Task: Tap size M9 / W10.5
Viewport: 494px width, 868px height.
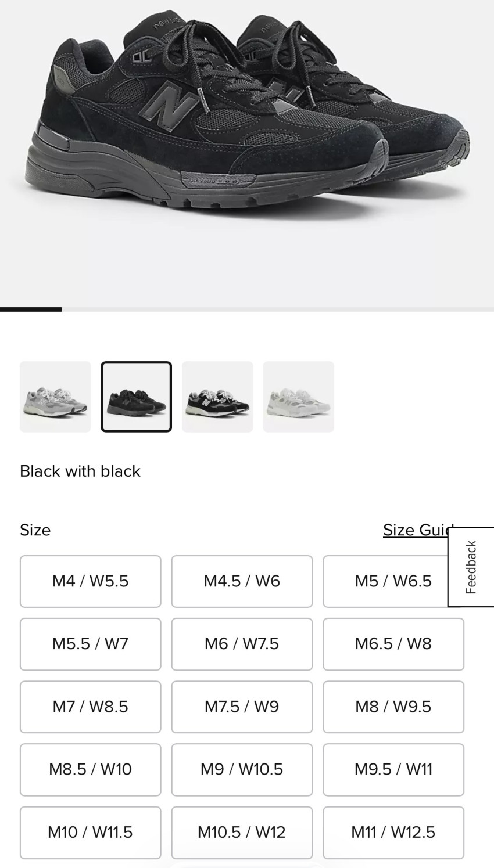Action: (242, 769)
